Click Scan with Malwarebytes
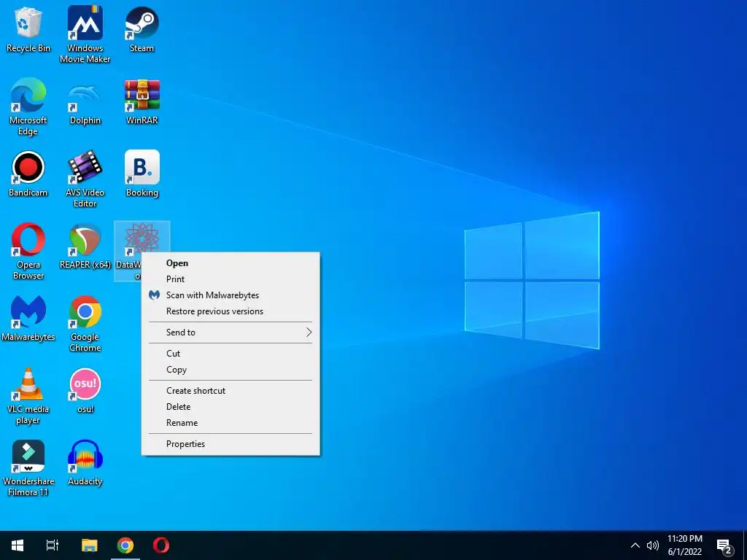Viewport: 747px width, 560px height. (x=231, y=295)
